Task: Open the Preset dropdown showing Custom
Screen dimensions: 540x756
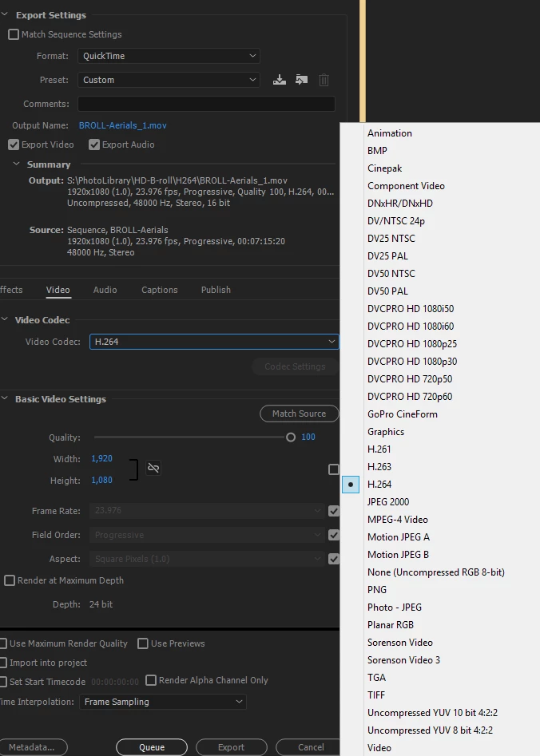Action: pyautogui.click(x=169, y=80)
